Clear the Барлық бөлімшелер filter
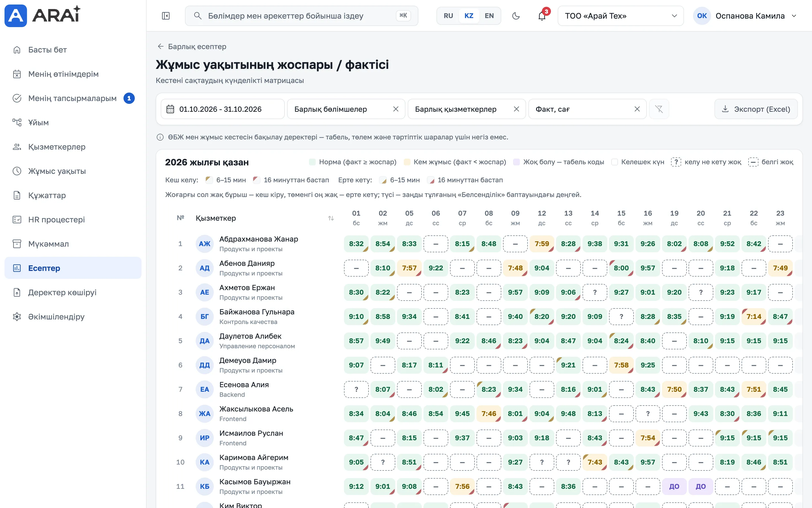The width and height of the screenshot is (812, 508). tap(396, 109)
